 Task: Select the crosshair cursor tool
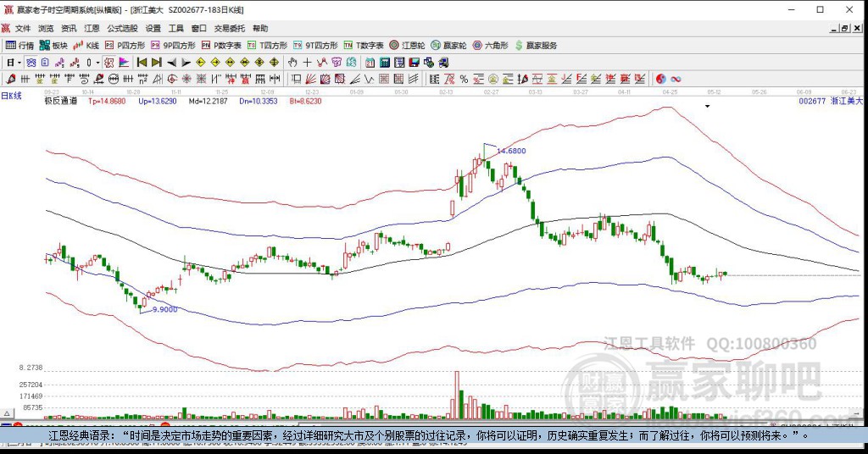coord(307,63)
